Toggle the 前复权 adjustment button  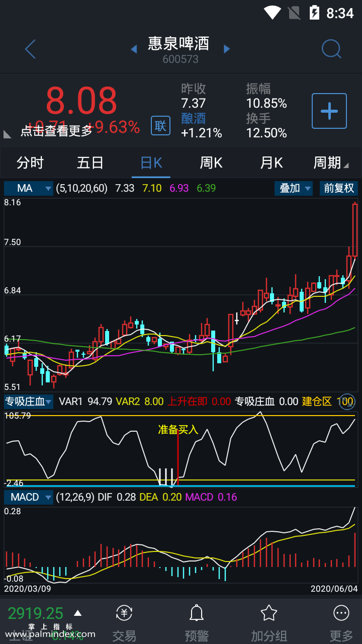[339, 188]
